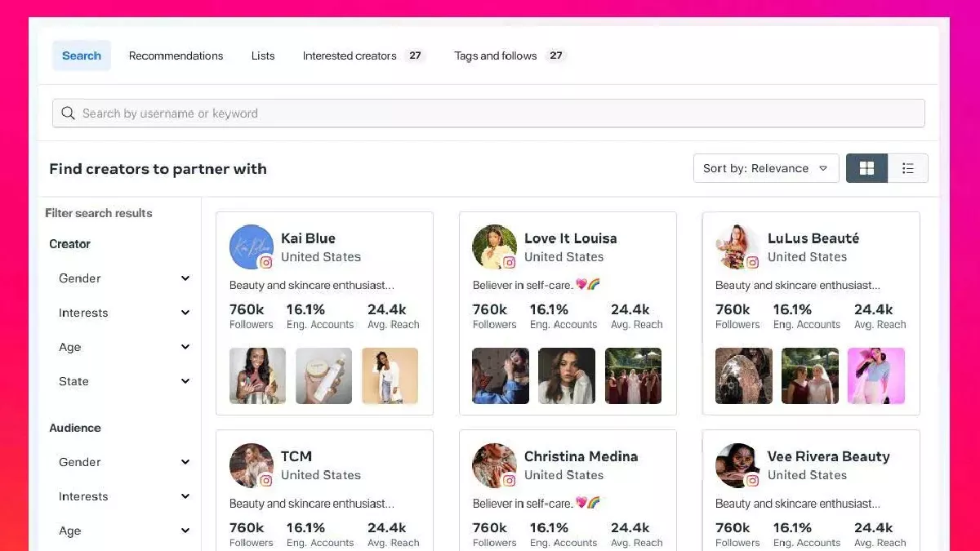Open Love It Louisa's profile avatar
The width and height of the screenshot is (980, 551).
(x=494, y=247)
